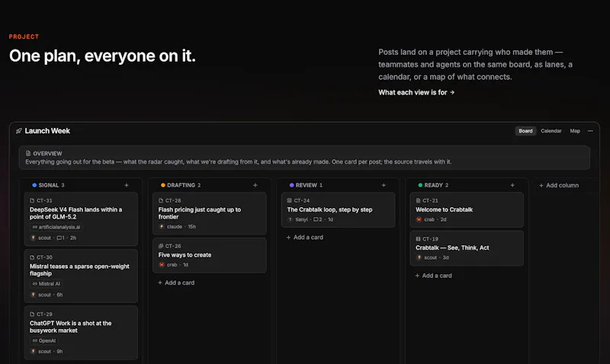This screenshot has width=610, height=364.
Task: Click the DRAFTING column header label
Action: [x=181, y=185]
